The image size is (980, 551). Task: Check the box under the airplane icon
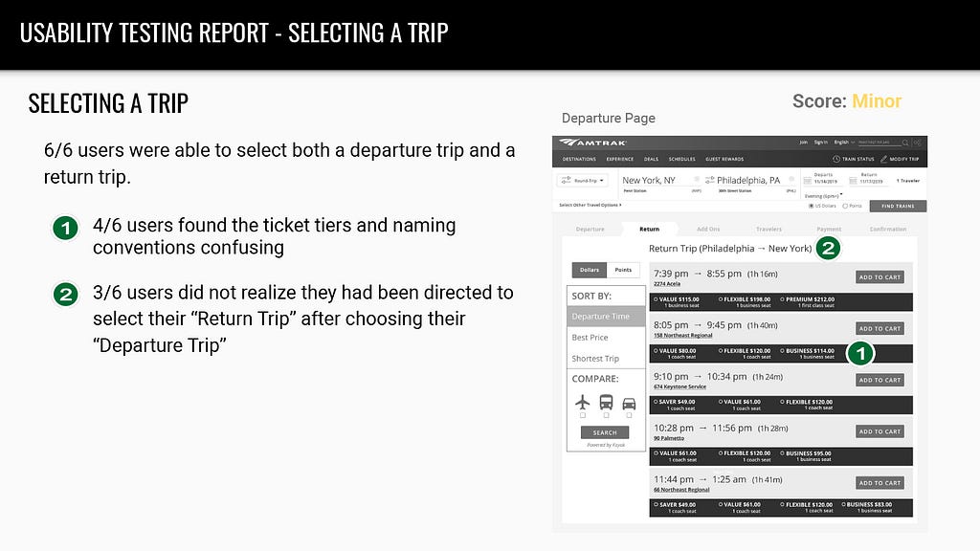[x=583, y=415]
